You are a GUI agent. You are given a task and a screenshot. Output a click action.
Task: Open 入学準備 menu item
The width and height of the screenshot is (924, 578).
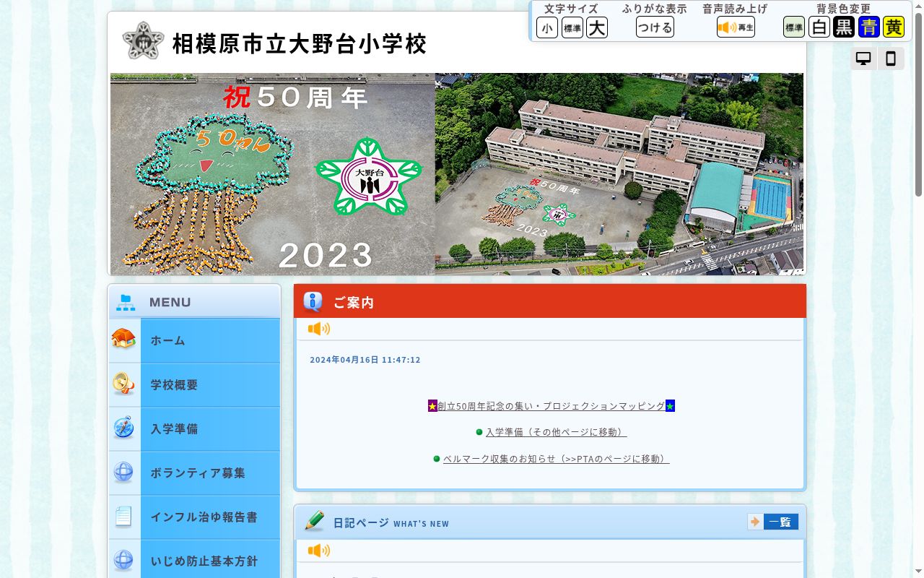point(194,429)
